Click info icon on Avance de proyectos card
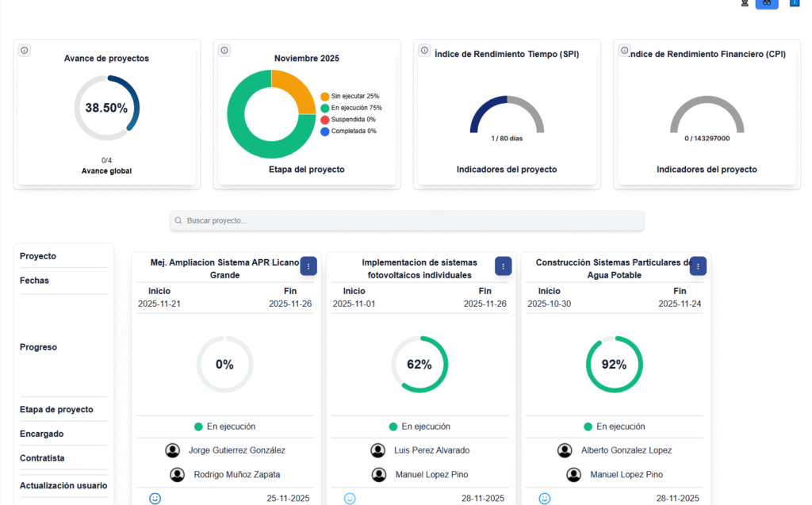The width and height of the screenshot is (812, 505). point(25,51)
